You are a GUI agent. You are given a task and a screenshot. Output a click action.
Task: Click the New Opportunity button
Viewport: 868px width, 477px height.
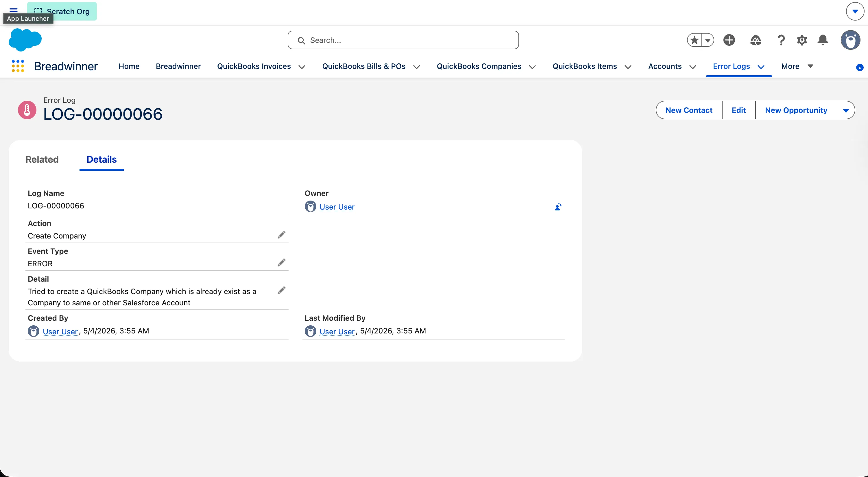coord(796,110)
